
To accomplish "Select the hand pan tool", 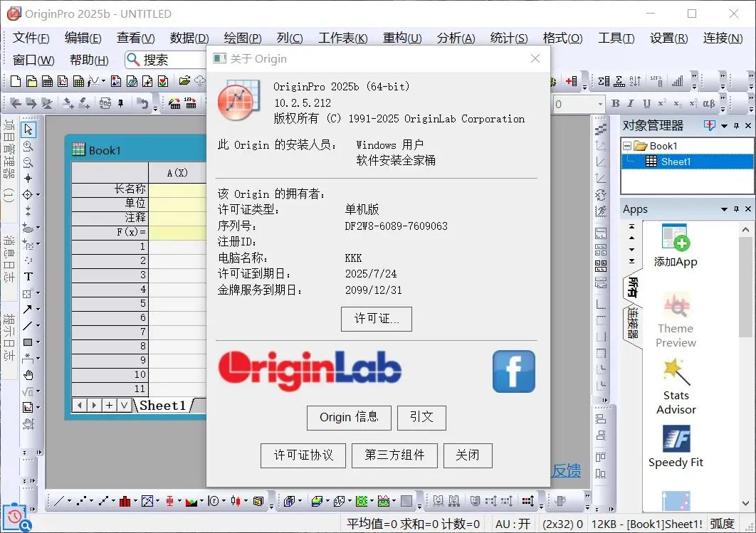I will click(x=28, y=375).
